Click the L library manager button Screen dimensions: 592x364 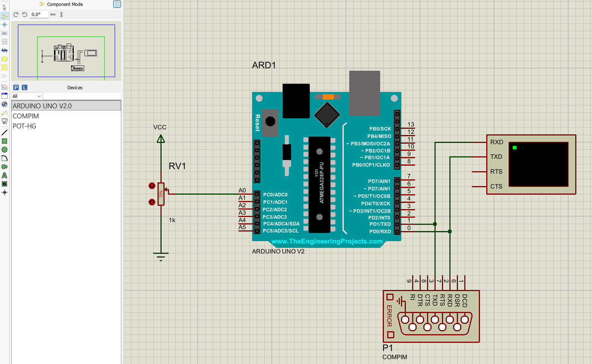[x=25, y=87]
